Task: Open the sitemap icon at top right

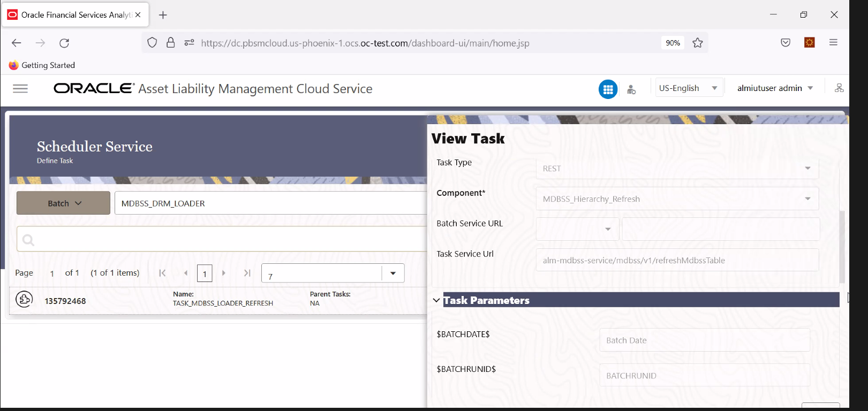Action: pyautogui.click(x=839, y=88)
